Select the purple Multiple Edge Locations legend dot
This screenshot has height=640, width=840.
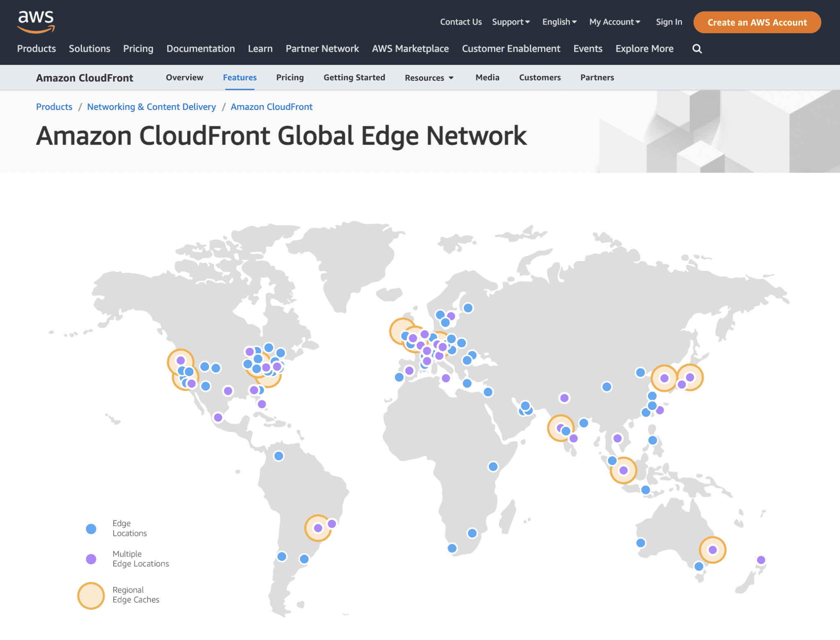click(x=91, y=558)
